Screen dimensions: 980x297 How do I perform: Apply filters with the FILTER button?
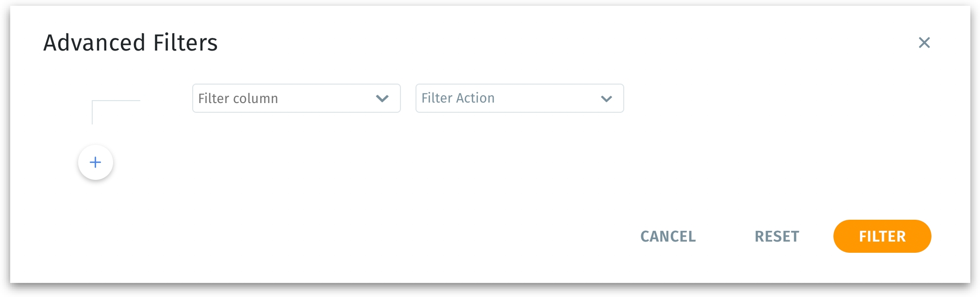tap(882, 236)
